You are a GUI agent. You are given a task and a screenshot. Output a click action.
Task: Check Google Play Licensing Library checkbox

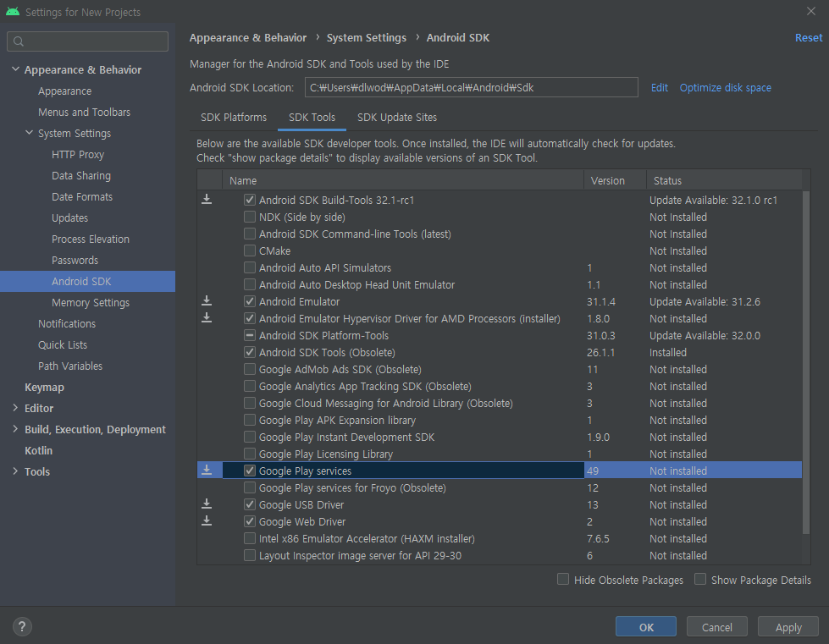250,454
